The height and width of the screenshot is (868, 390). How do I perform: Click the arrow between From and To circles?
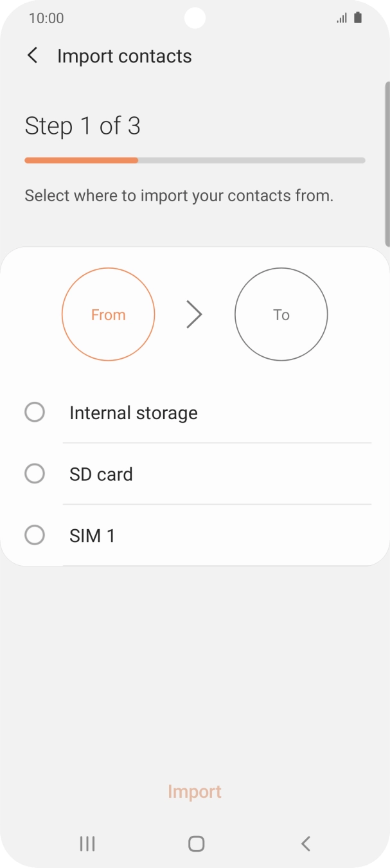(x=194, y=314)
